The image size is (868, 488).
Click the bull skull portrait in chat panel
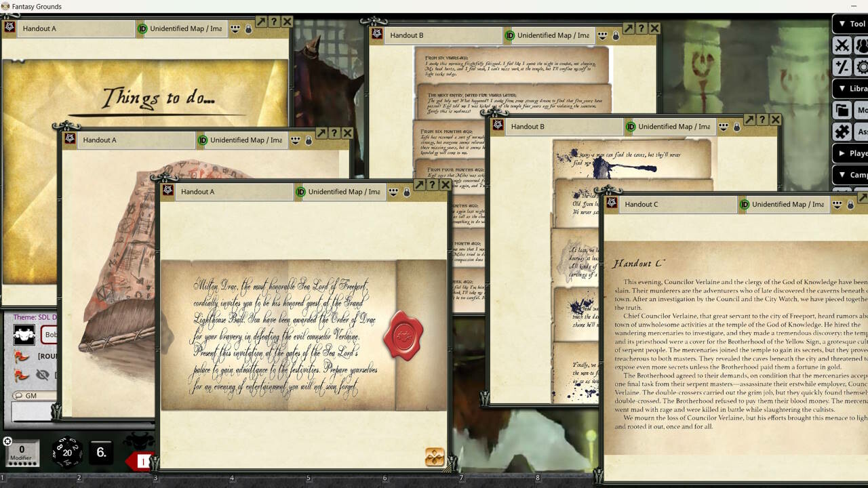click(x=24, y=334)
